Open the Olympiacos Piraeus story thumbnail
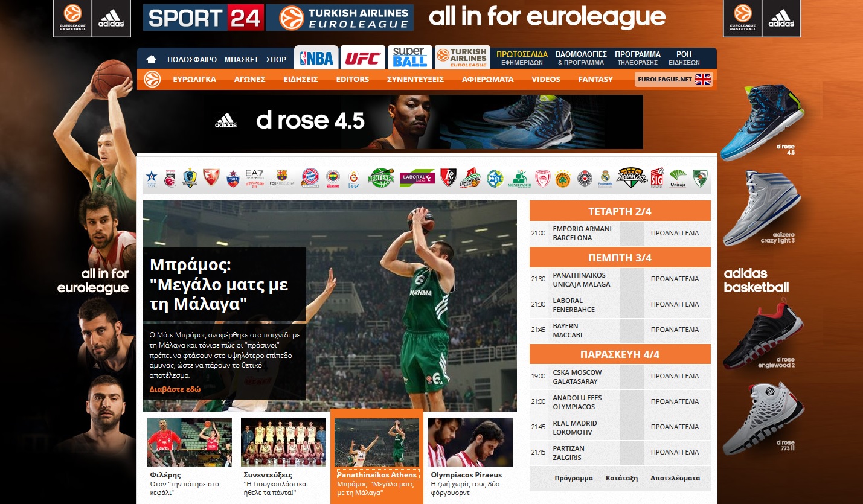This screenshot has height=504, width=863. coord(470,442)
